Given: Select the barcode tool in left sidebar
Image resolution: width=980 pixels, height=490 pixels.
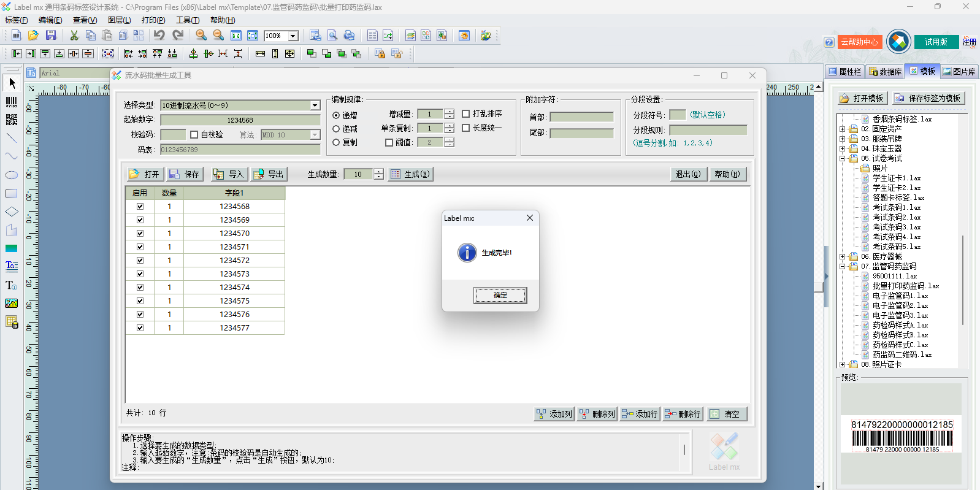Looking at the screenshot, I should pos(12,101).
